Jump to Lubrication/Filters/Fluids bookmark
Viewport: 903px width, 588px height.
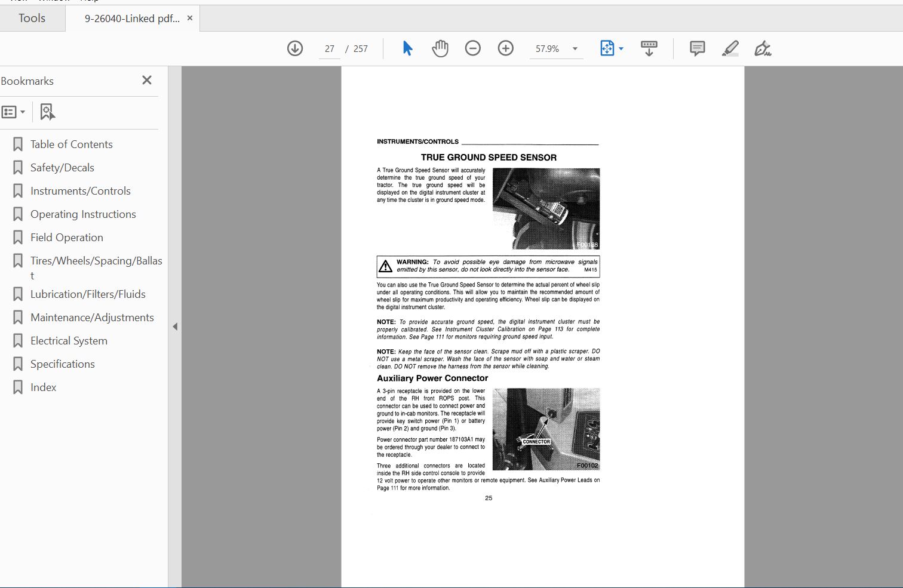pyautogui.click(x=88, y=294)
